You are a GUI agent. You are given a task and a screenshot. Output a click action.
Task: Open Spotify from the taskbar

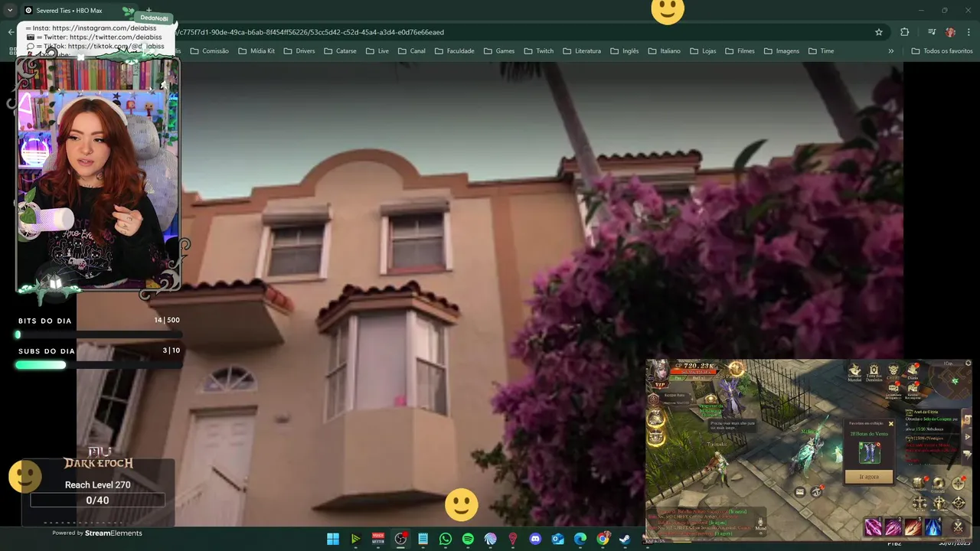click(468, 539)
